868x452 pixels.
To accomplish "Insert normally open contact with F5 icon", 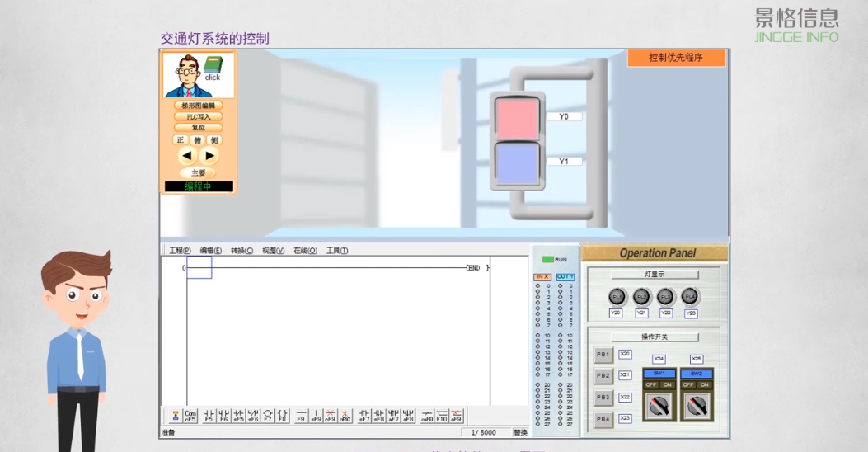I will [x=209, y=416].
